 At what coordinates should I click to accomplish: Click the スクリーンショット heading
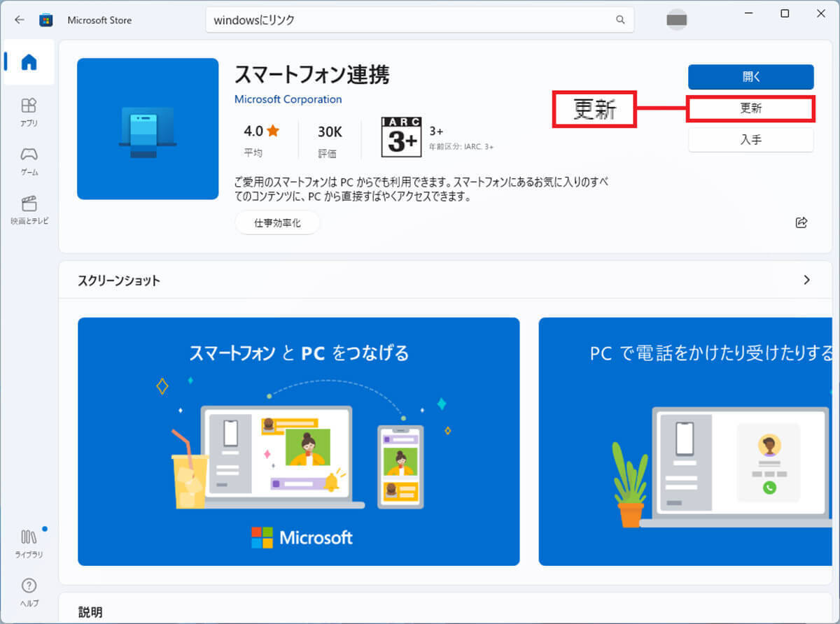click(x=118, y=281)
